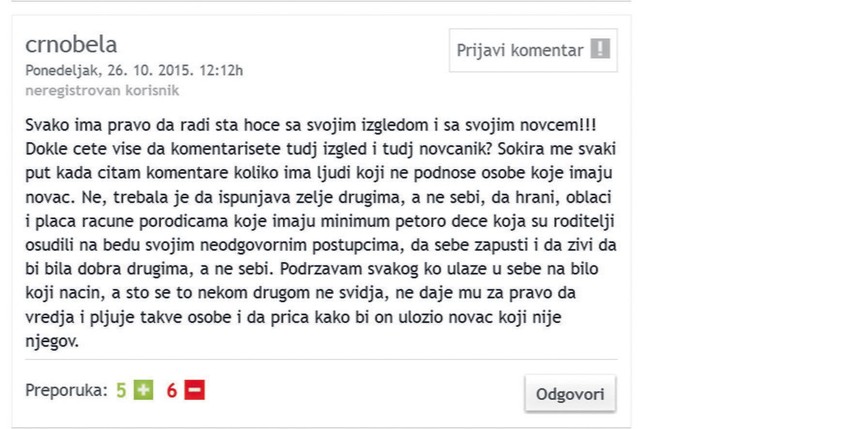The image size is (850, 429).
Task: Click the final word "njegov." in comment
Action: coord(51,340)
